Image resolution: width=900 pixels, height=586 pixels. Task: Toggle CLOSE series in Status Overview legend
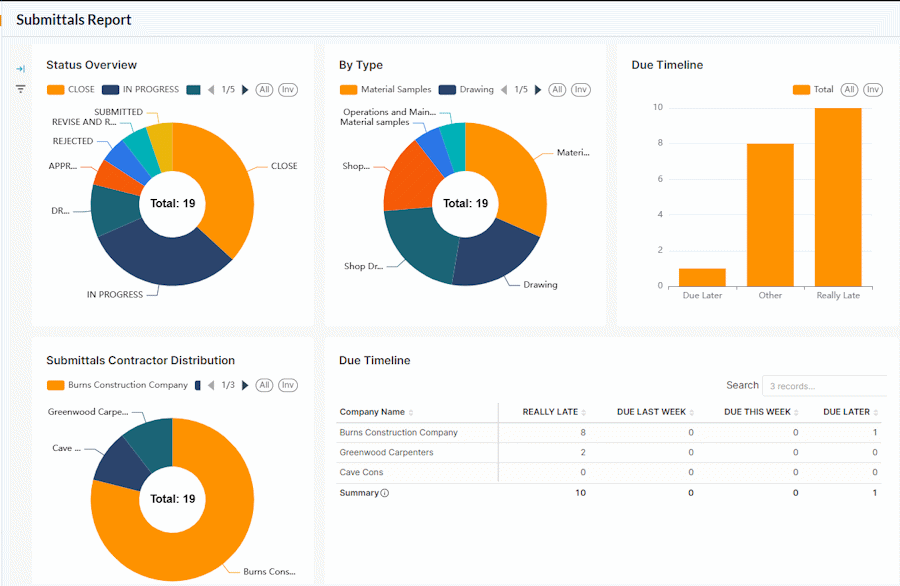coord(71,90)
